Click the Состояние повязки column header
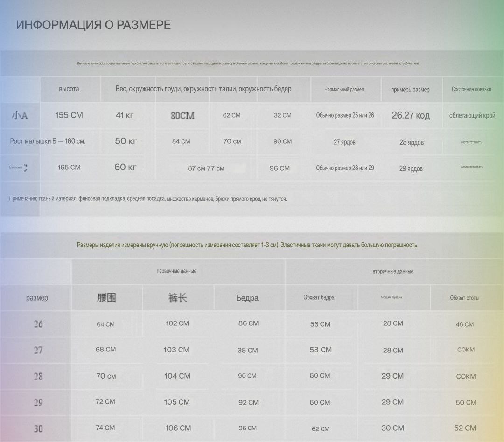This screenshot has height=442, width=504. click(x=471, y=89)
